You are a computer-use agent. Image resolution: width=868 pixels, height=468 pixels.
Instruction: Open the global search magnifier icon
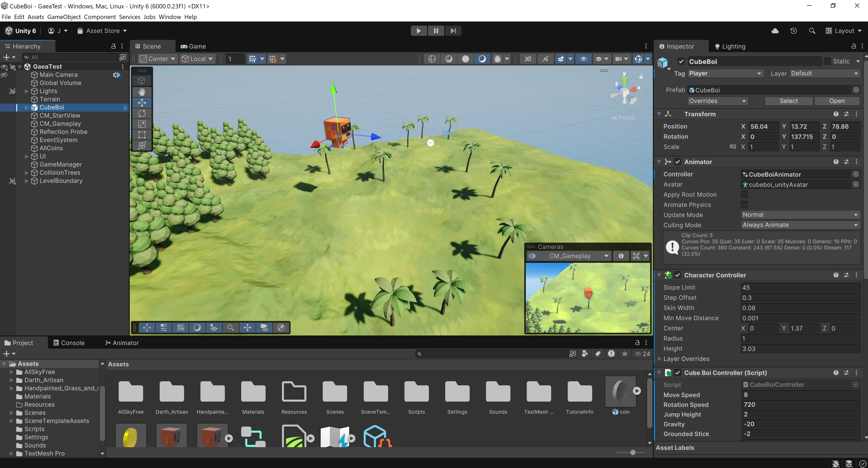pos(812,31)
